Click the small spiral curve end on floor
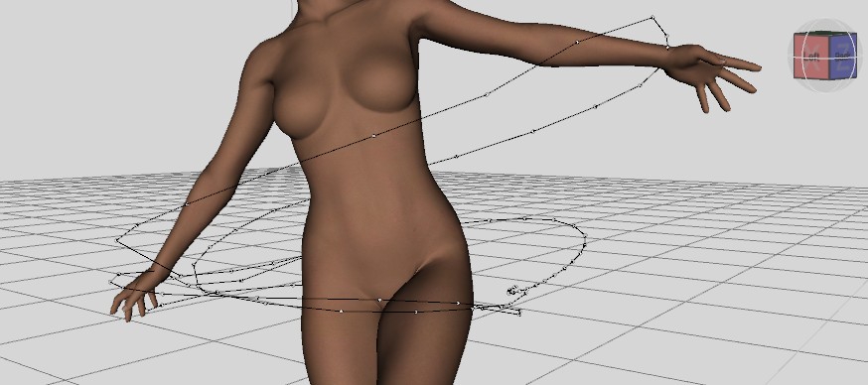The width and height of the screenshot is (868, 385). coord(512,290)
